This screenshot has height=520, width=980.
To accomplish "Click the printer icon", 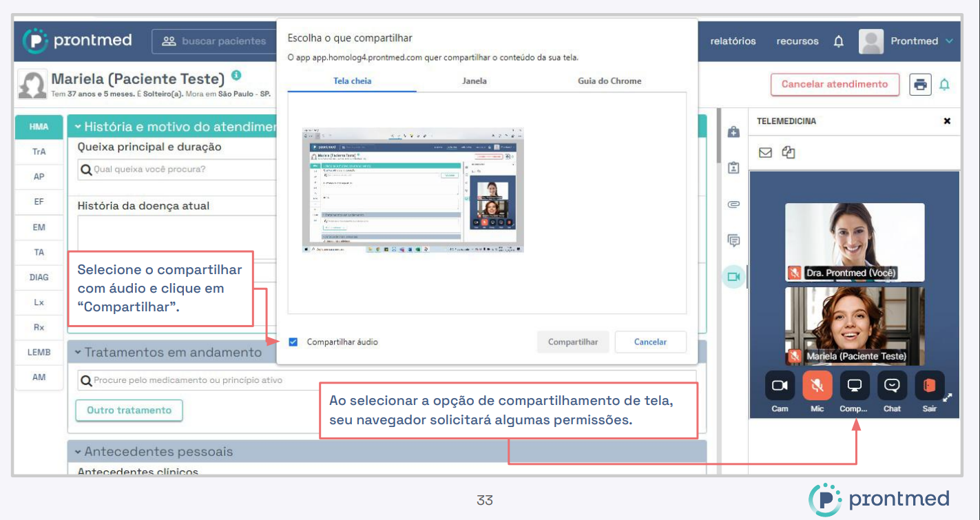I will click(920, 84).
